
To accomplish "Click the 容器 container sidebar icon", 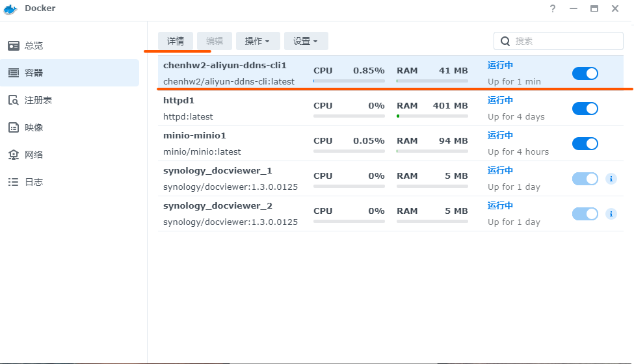I will coord(14,73).
